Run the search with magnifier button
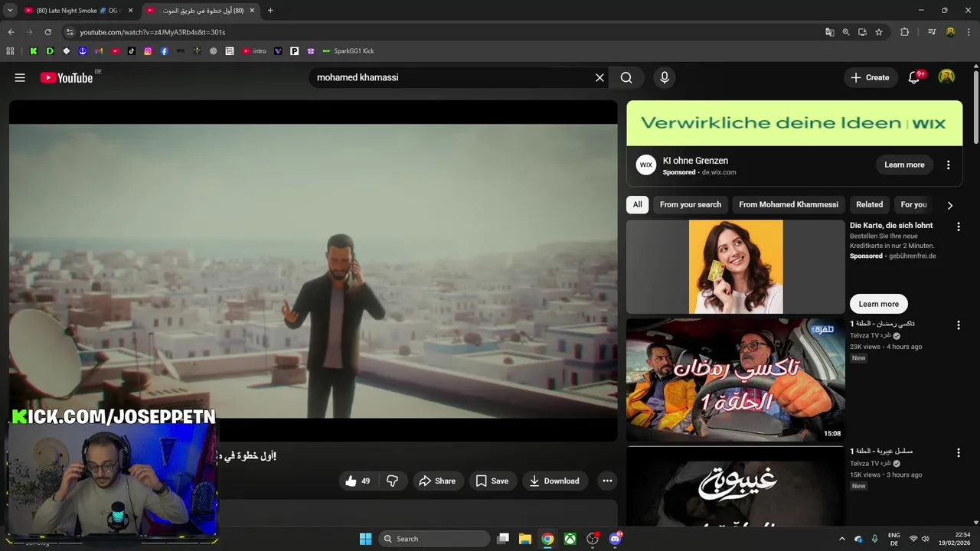Image resolution: width=980 pixels, height=551 pixels. [x=626, y=77]
